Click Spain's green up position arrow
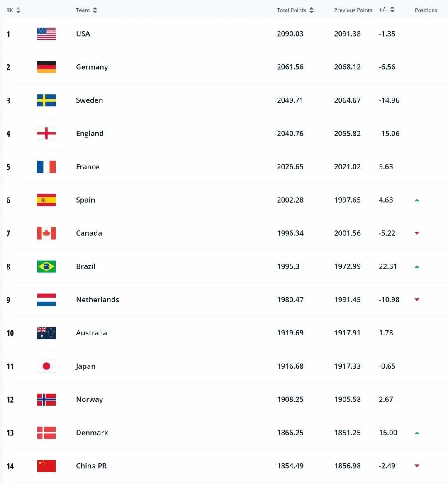448x484 pixels. tap(417, 200)
